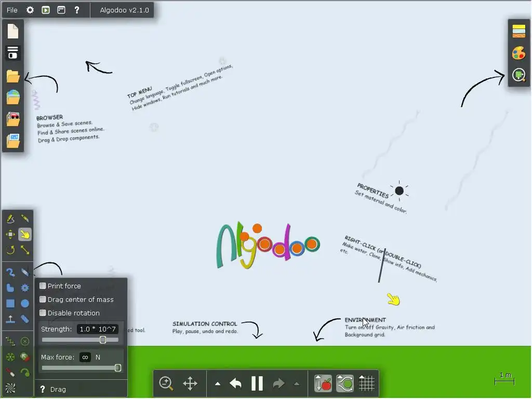Expand the redo history arrow
This screenshot has height=399, width=532.
297,384
